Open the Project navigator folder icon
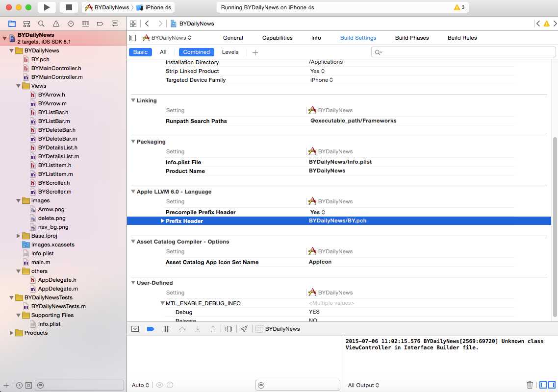Viewport: 558px width, 392px height. 12,24
